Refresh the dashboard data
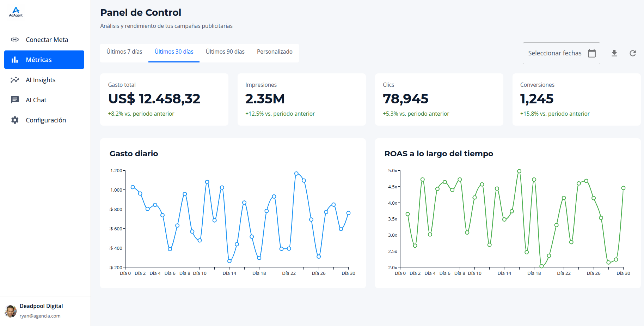Image resolution: width=644 pixels, height=326 pixels. [633, 53]
